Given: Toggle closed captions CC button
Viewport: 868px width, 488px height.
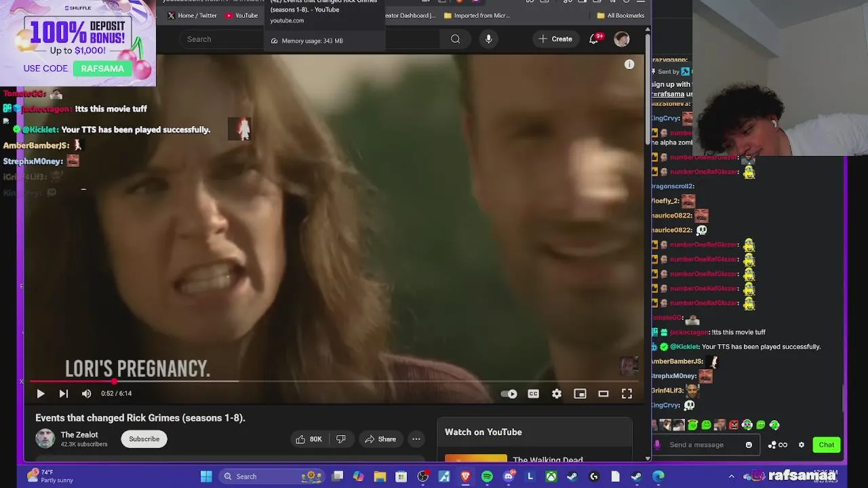Looking at the screenshot, I should 534,394.
